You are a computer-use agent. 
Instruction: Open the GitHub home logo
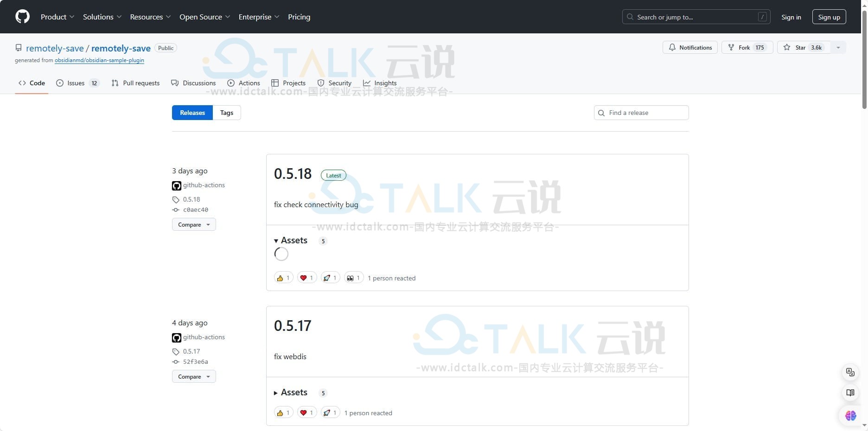click(x=22, y=17)
